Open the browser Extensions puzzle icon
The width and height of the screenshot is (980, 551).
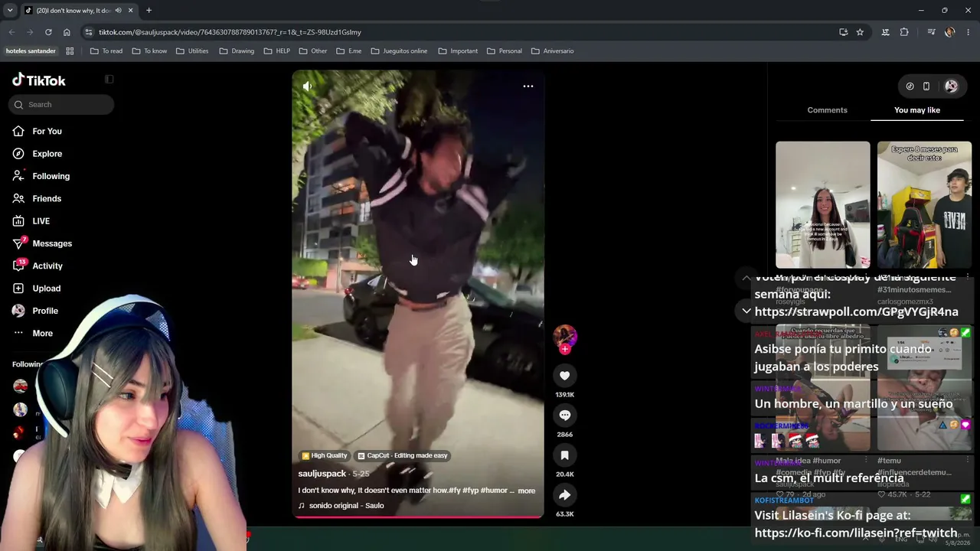click(904, 32)
